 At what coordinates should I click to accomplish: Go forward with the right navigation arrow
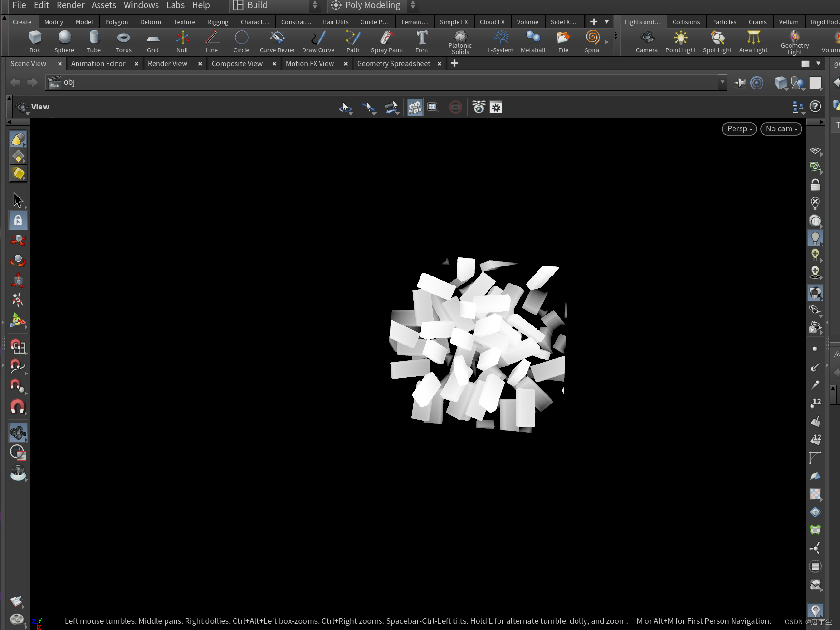tap(32, 83)
